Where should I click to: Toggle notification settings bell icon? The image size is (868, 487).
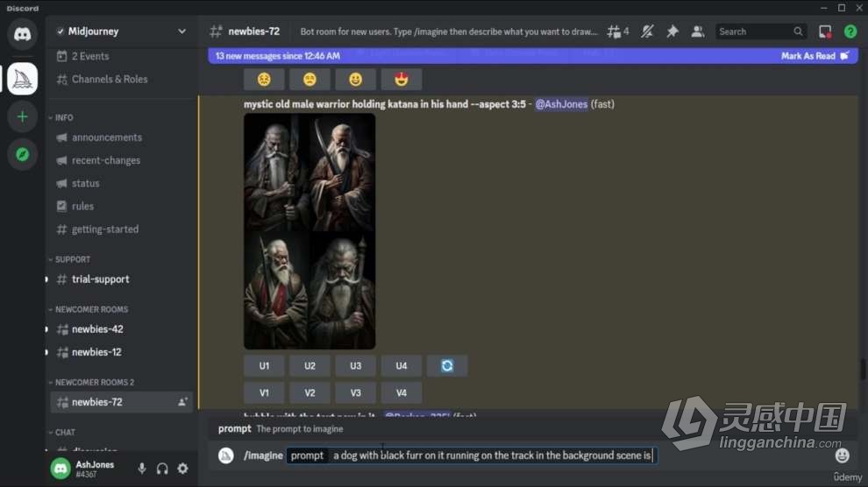click(647, 32)
